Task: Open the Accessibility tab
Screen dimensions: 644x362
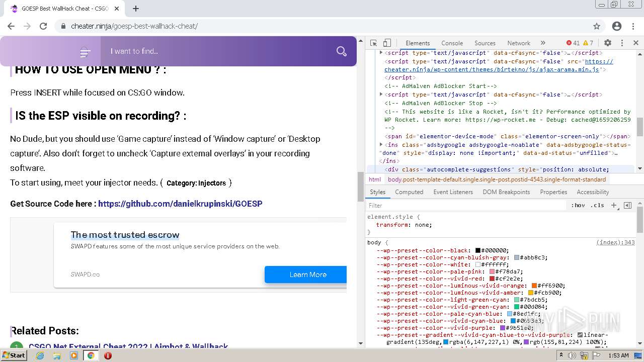Action: 593,192
